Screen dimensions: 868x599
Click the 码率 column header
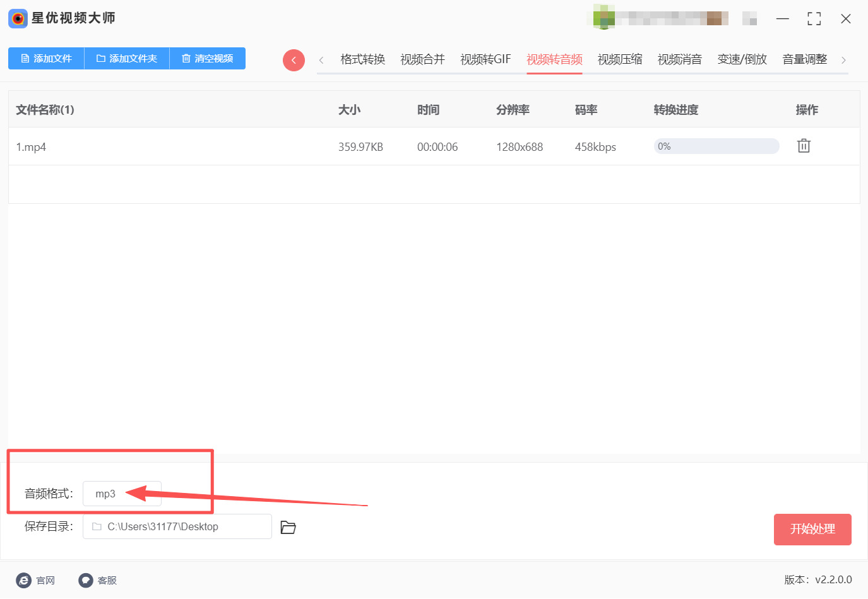coord(586,110)
